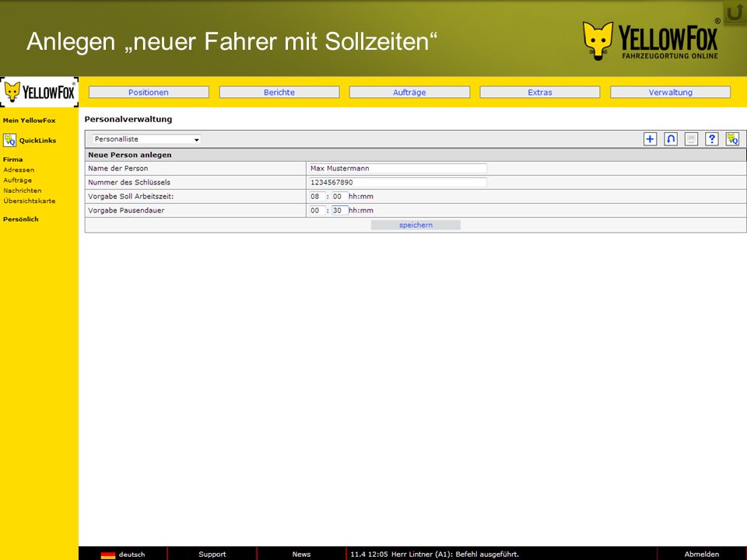Click the status message 'Herr Lintner (A1): Befehl ausgeführt.'
747x560 pixels.
(x=455, y=555)
